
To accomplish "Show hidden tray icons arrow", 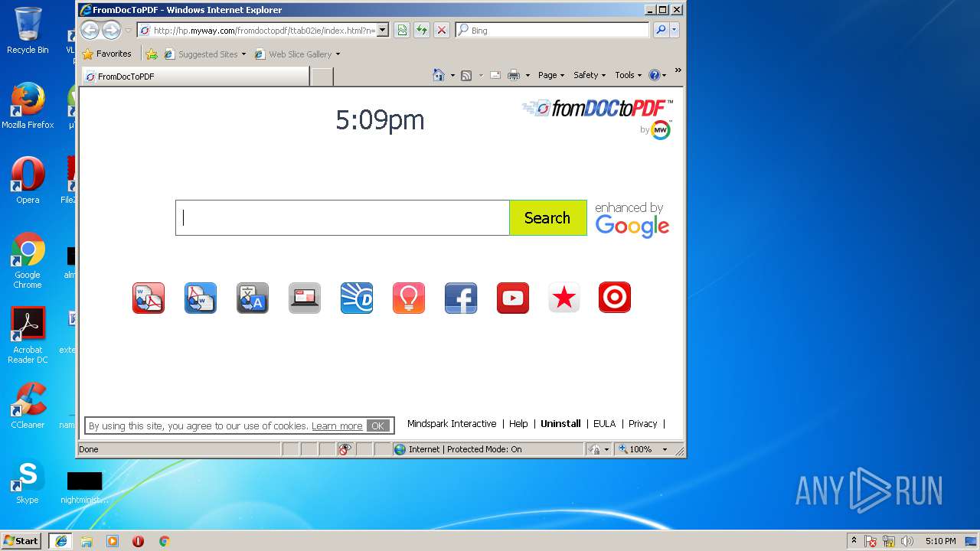I will [x=854, y=541].
